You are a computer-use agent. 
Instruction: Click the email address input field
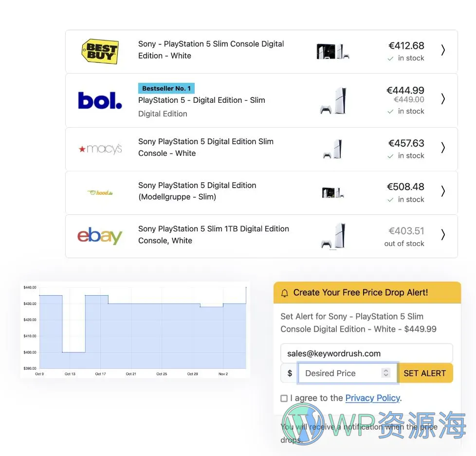366,353
